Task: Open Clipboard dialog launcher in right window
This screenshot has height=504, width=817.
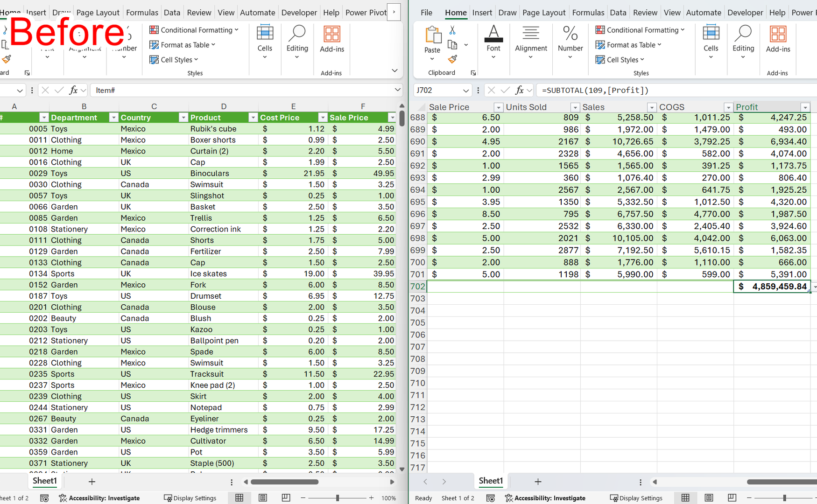Action: (473, 73)
